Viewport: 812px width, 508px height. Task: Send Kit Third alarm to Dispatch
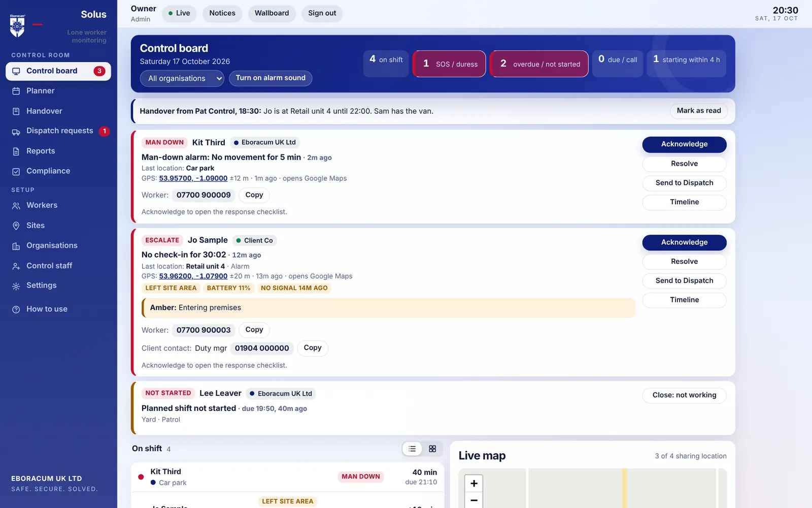(684, 183)
